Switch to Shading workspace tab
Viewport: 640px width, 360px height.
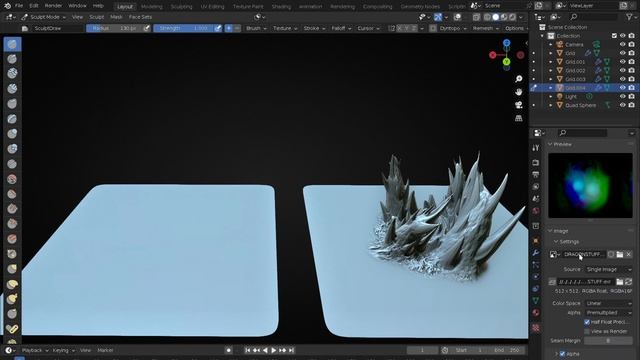tap(281, 7)
